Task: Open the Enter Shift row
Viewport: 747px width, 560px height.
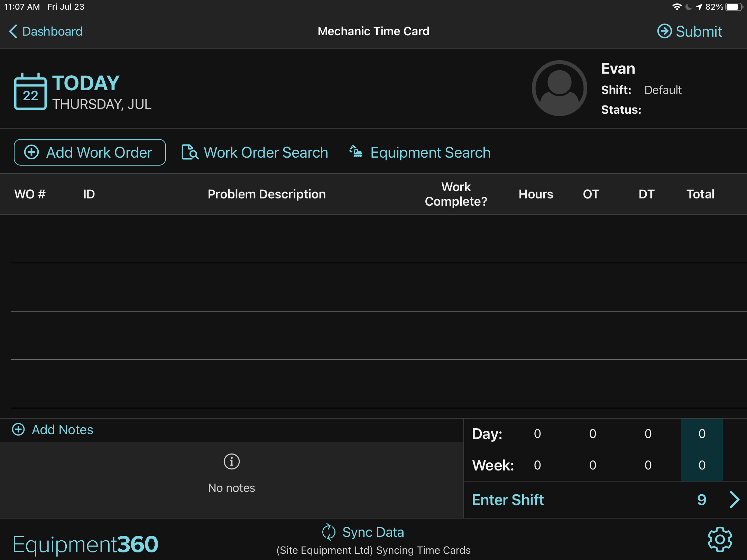Action: pyautogui.click(x=605, y=500)
